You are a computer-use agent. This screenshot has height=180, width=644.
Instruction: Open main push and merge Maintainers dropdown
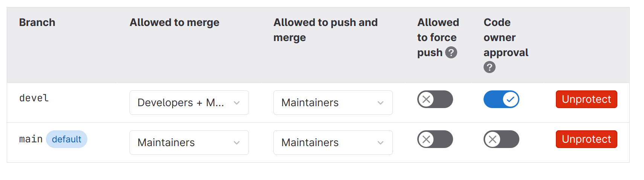[324, 143]
